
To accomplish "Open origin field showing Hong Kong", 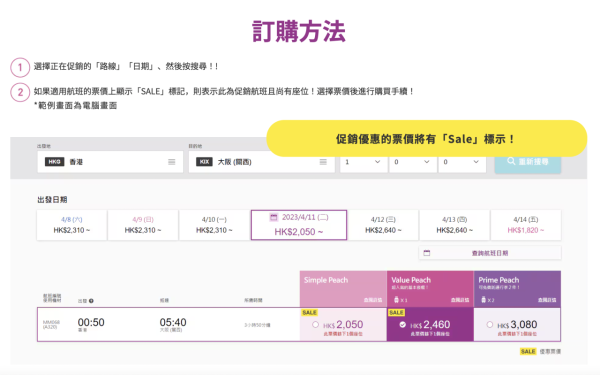I will 110,162.
